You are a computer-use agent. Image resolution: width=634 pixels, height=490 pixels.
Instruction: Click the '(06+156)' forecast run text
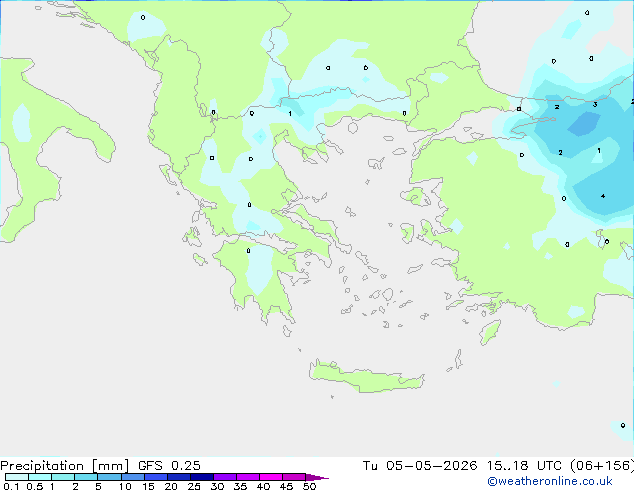pos(602,466)
